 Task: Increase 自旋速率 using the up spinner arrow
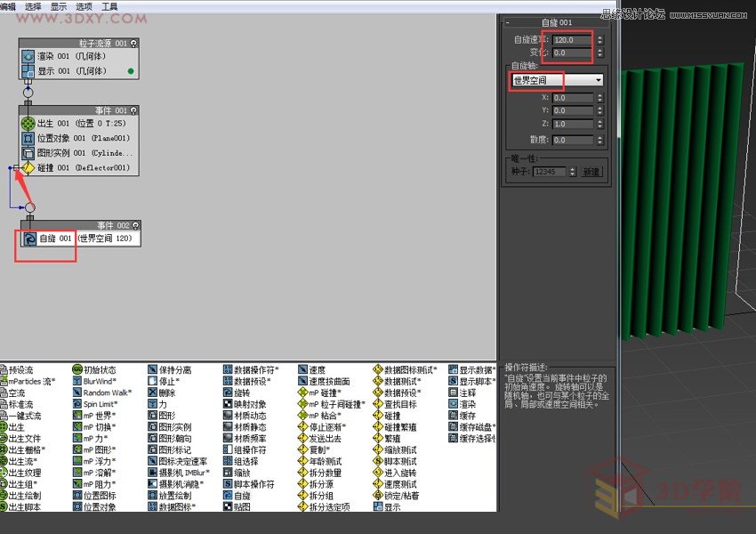pyautogui.click(x=600, y=36)
